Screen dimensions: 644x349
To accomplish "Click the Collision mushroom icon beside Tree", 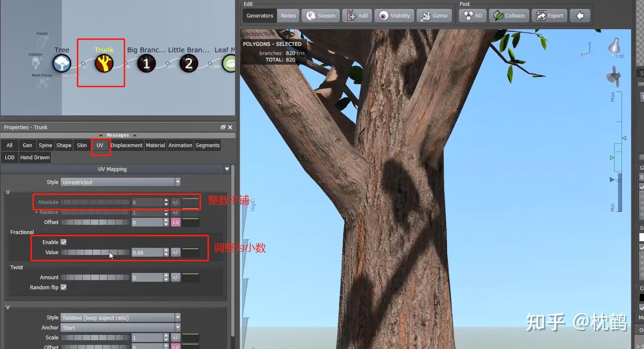I will (x=36, y=63).
